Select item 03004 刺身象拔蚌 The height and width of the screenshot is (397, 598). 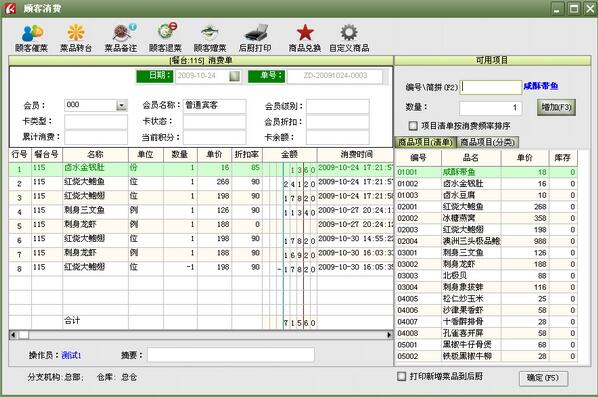[486, 287]
